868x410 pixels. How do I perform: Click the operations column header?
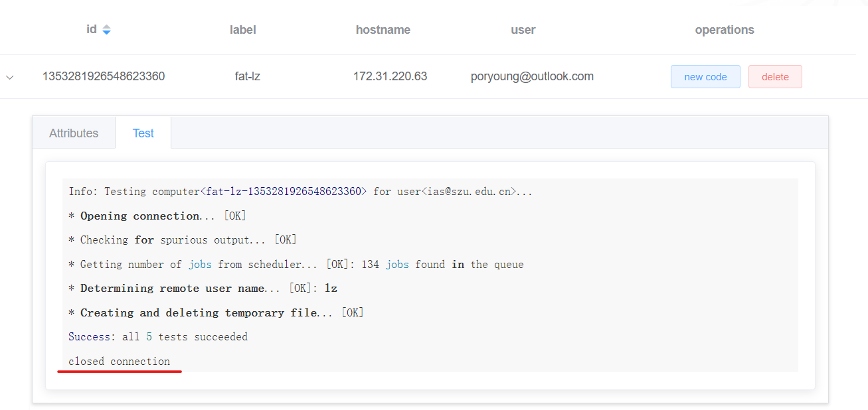[x=725, y=30]
